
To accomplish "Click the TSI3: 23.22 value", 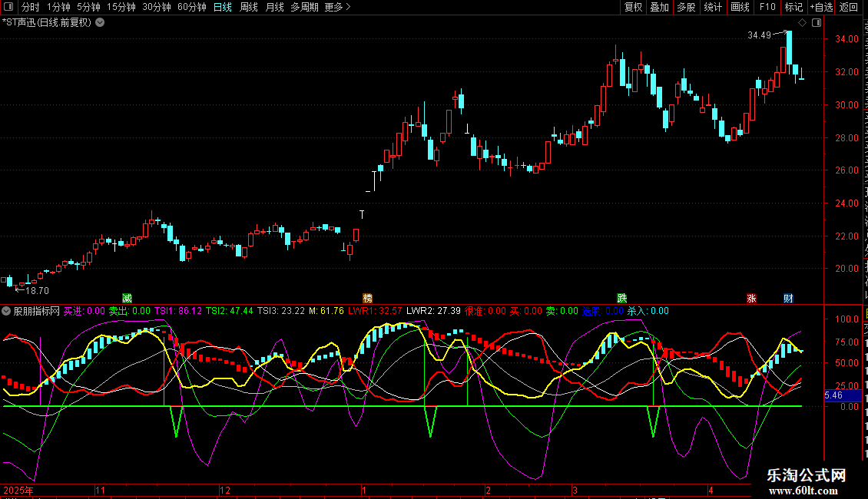I will click(x=280, y=311).
